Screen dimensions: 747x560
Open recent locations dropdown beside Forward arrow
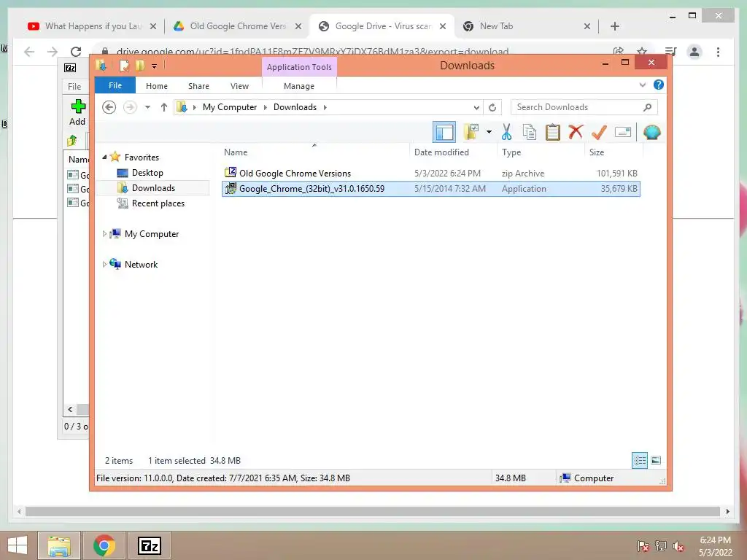pyautogui.click(x=147, y=107)
